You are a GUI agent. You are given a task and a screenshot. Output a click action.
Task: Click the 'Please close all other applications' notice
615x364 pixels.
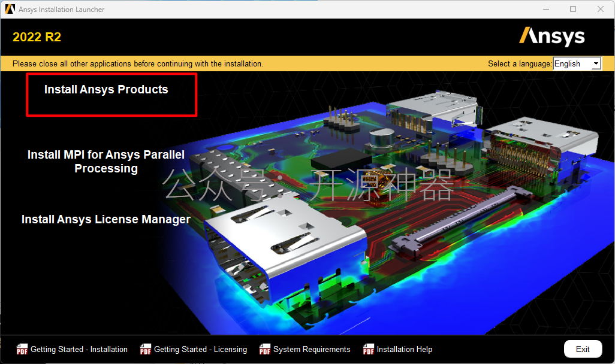click(x=138, y=63)
